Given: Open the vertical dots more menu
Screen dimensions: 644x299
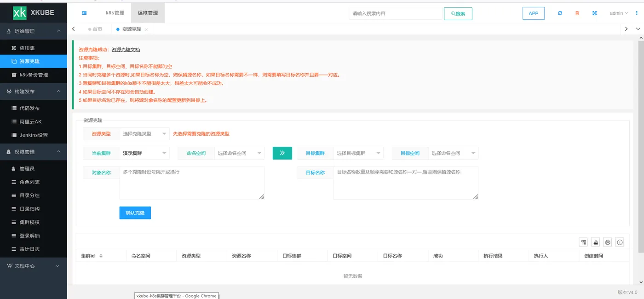Looking at the screenshot, I should click(x=637, y=13).
